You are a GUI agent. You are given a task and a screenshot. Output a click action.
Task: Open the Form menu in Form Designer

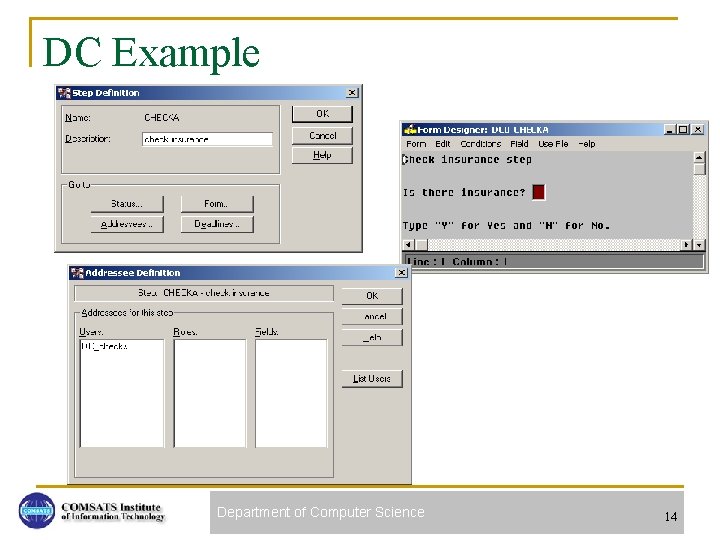pyautogui.click(x=416, y=144)
